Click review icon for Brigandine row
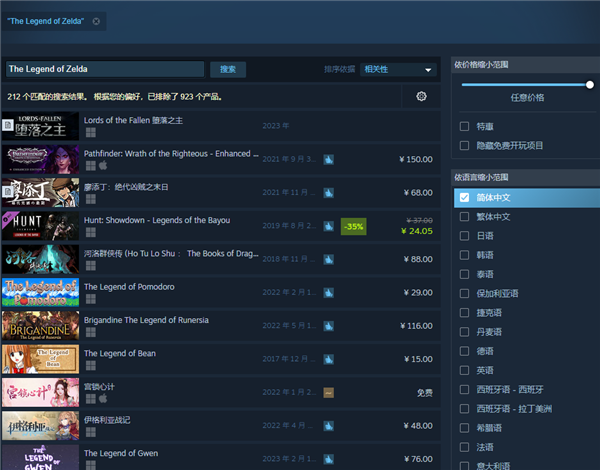Viewport: 600px width, 470px height. click(x=329, y=326)
